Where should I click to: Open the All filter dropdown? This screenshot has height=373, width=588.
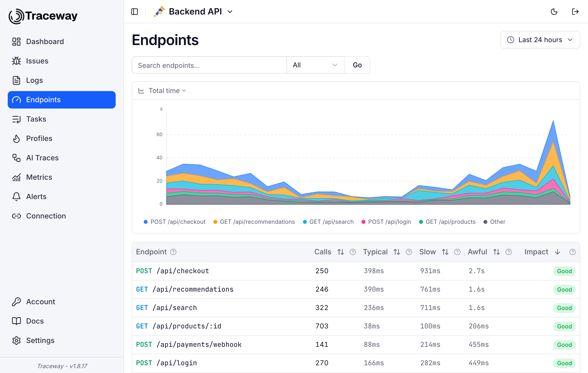pos(316,65)
